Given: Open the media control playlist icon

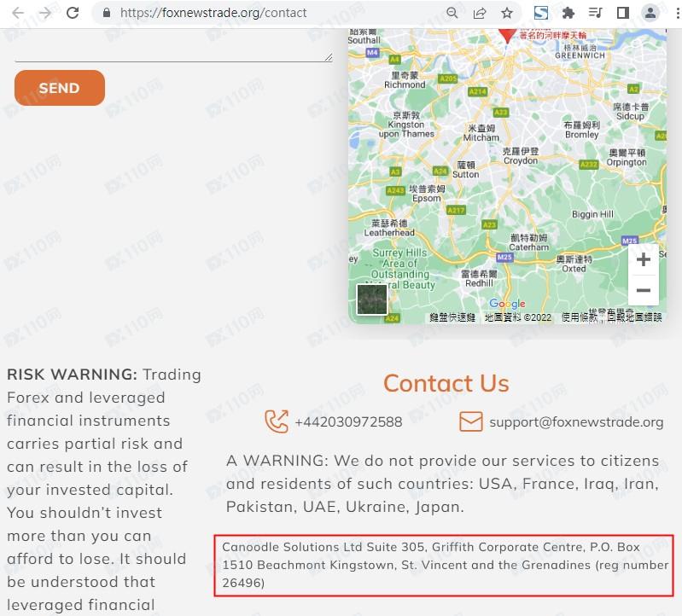Looking at the screenshot, I should pyautogui.click(x=596, y=13).
